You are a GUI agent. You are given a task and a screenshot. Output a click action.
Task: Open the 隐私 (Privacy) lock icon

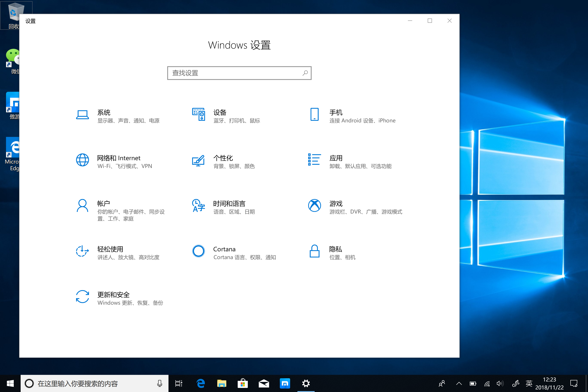pos(314,251)
